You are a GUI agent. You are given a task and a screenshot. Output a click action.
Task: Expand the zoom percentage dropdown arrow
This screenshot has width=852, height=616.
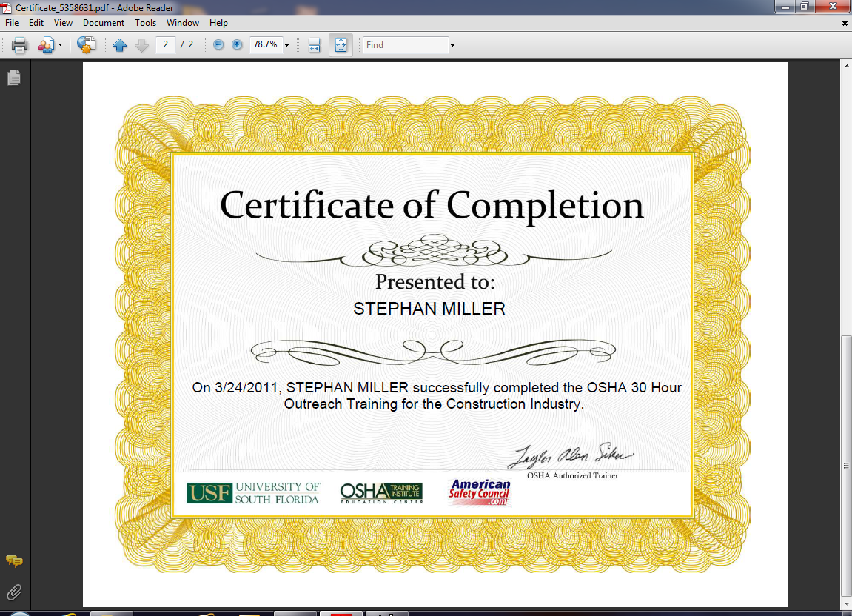pyautogui.click(x=287, y=45)
